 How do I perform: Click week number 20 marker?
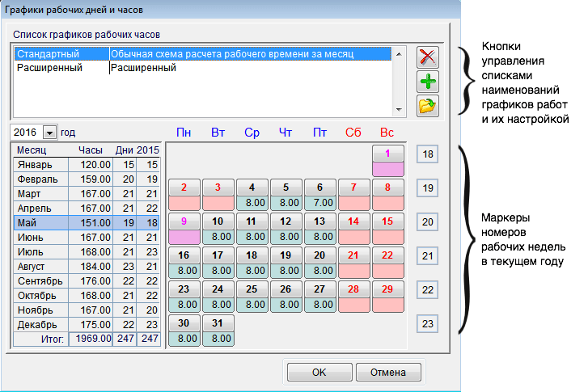point(428,221)
